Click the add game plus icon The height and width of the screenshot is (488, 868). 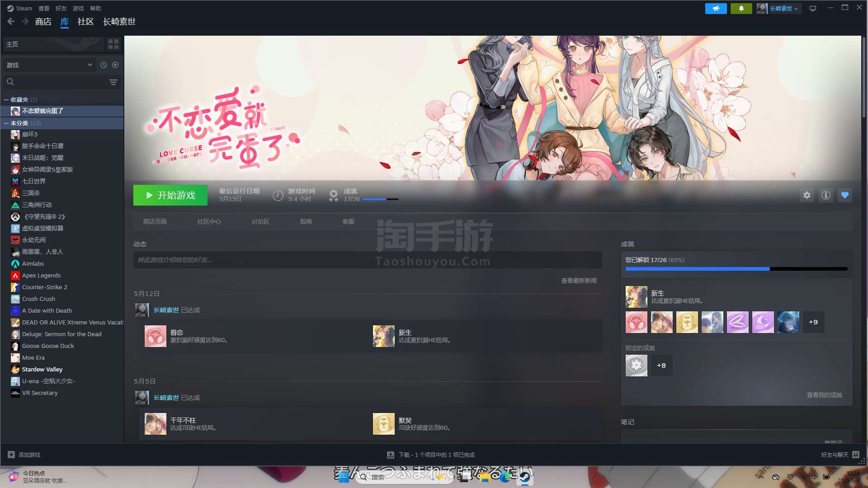(x=11, y=455)
